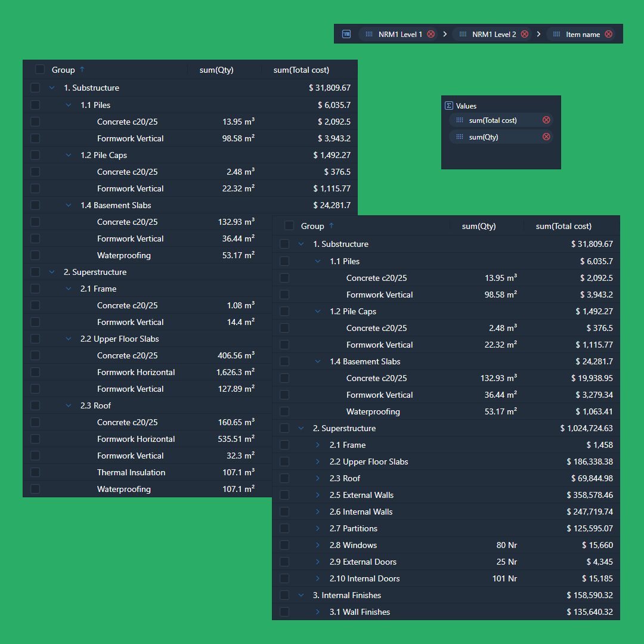Click the drag handle on NRM1 Level 1 chip
The image size is (644, 644).
[369, 34]
